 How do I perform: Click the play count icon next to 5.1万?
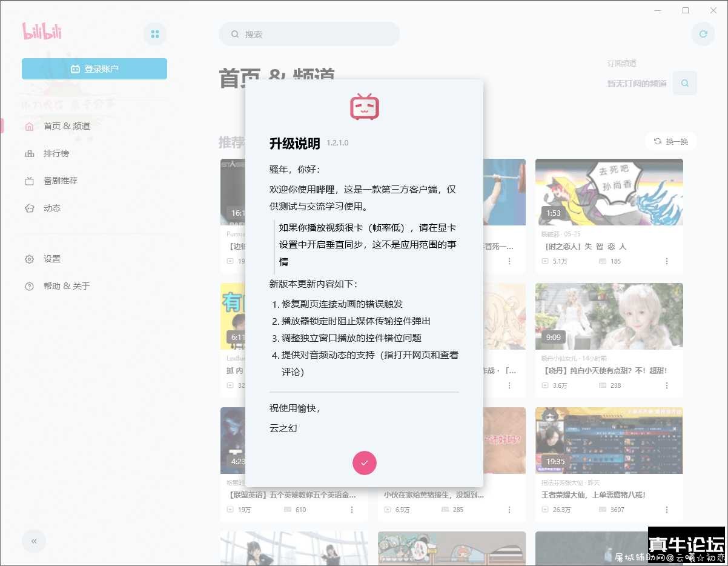(x=545, y=261)
